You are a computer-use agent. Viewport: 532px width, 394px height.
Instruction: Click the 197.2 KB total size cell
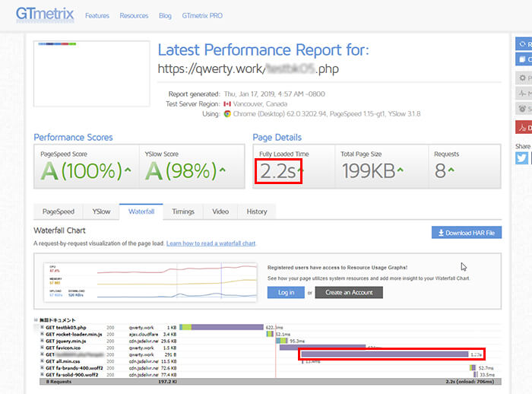click(x=167, y=382)
